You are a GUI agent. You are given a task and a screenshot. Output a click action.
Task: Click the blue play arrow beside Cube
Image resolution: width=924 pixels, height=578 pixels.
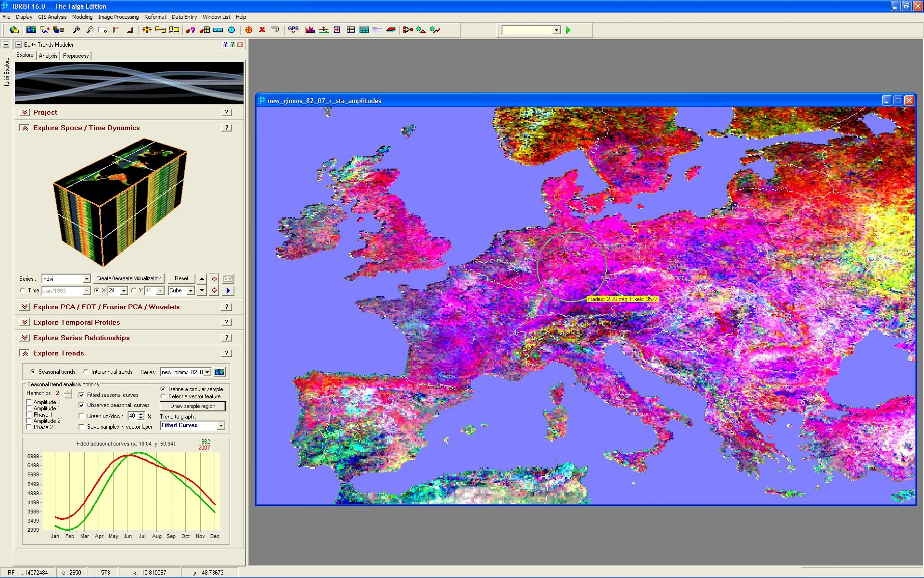click(228, 290)
